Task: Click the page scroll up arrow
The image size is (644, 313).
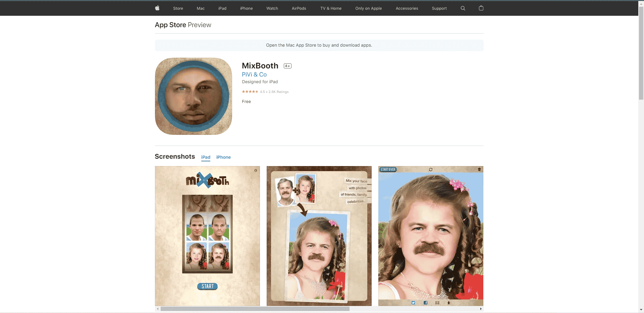Action: [641, 4]
